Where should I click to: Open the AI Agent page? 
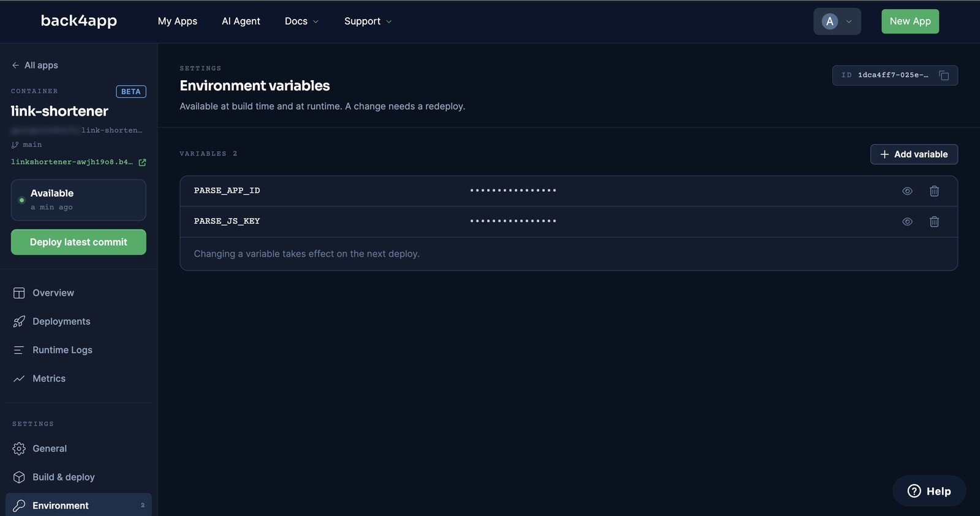click(x=241, y=21)
